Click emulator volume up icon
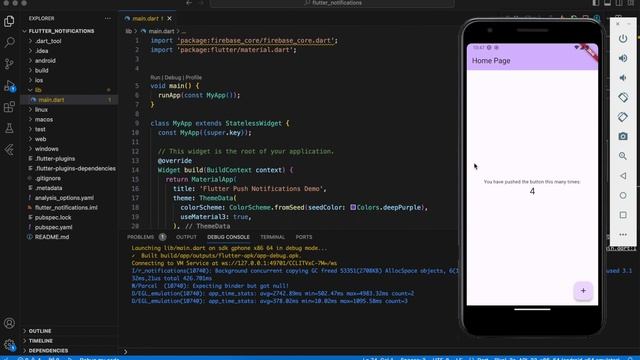Image resolution: width=640 pixels, height=360 pixels. tap(623, 58)
